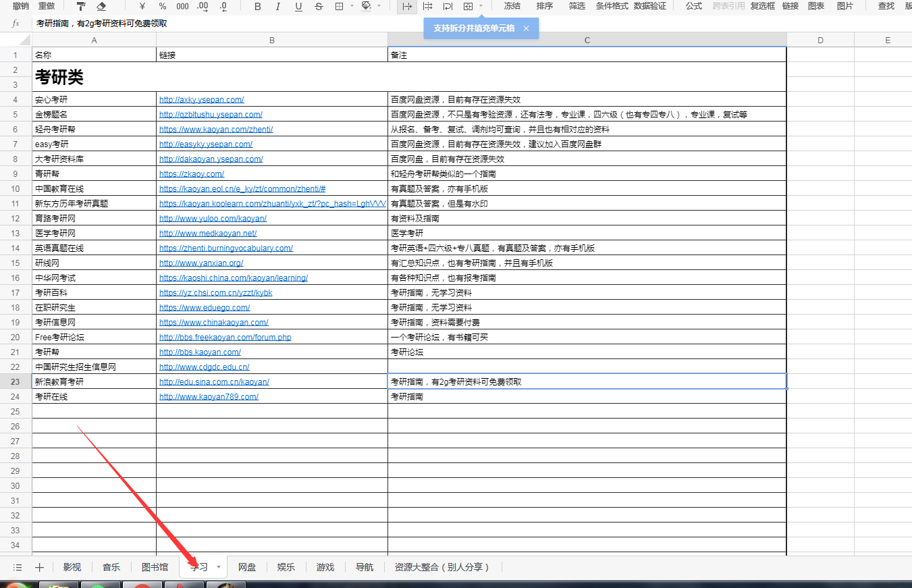Close the 支持拆分并填充单元格 tooltip
The height and width of the screenshot is (588, 912).
(526, 28)
